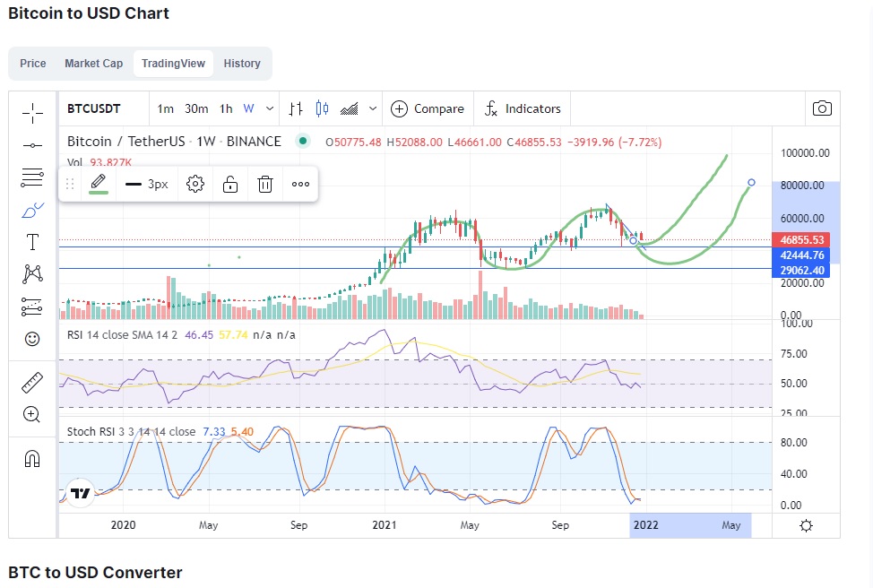This screenshot has height=588, width=873.
Task: Click the TradingView logo on chart
Action: pyautogui.click(x=80, y=493)
